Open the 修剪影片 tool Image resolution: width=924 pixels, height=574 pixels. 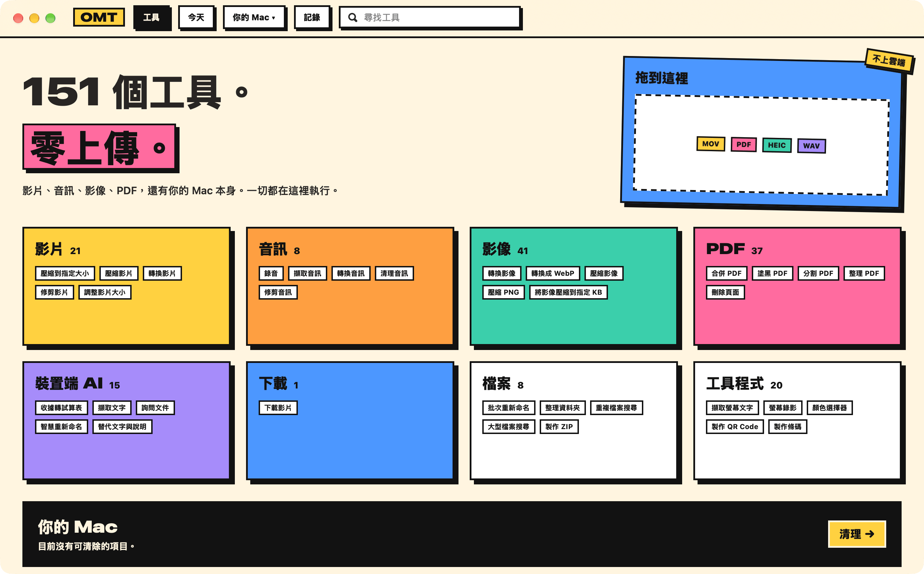click(x=54, y=292)
